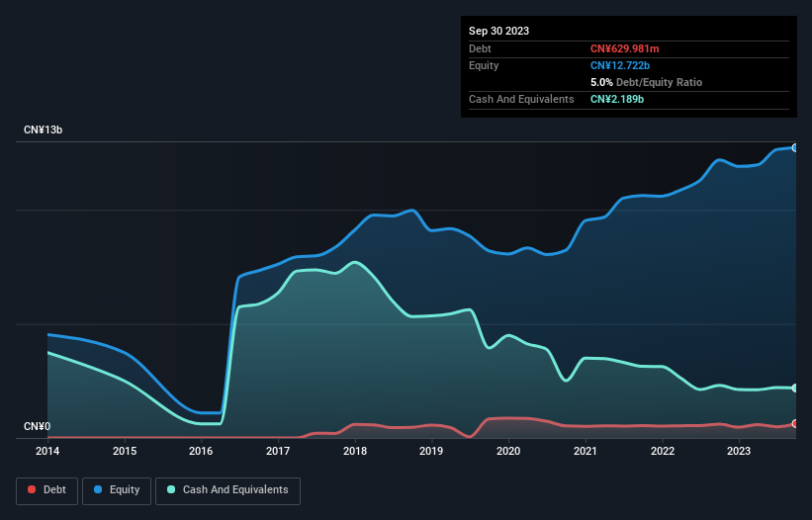Click the CN¥2.189b cash value
This screenshot has height=520, width=812.
pyautogui.click(x=617, y=99)
